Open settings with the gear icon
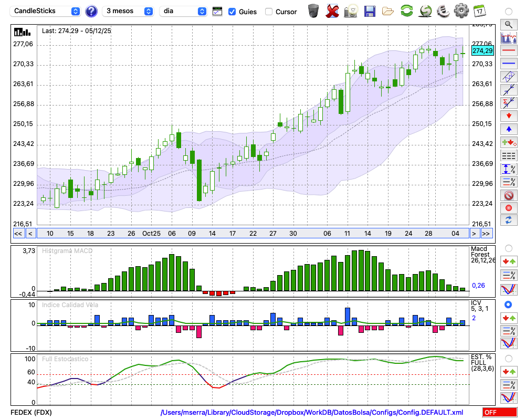525x420 pixels. click(461, 10)
